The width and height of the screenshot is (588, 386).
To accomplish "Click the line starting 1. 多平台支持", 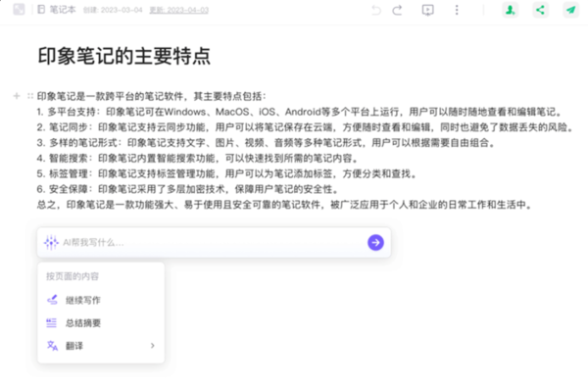I will tap(300, 112).
